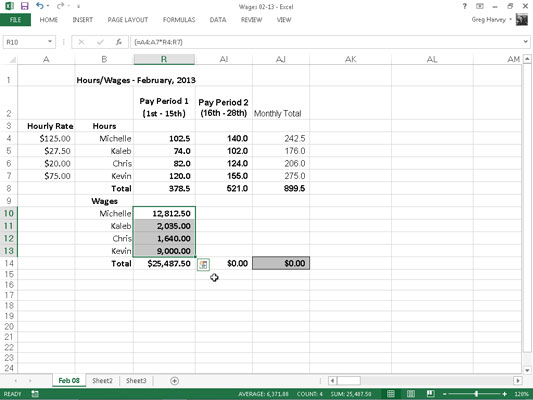533x400 pixels.
Task: Click the Name Box showing R10
Action: [24, 42]
